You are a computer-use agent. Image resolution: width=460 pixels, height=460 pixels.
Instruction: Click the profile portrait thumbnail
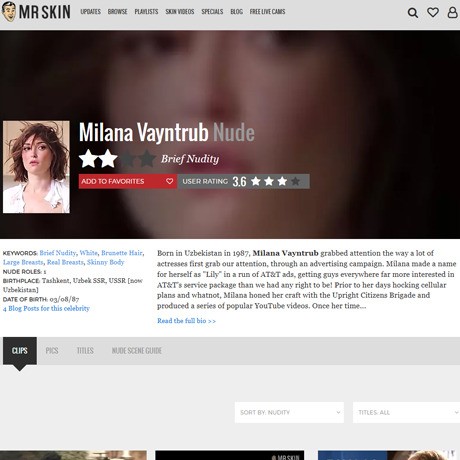tap(36, 167)
